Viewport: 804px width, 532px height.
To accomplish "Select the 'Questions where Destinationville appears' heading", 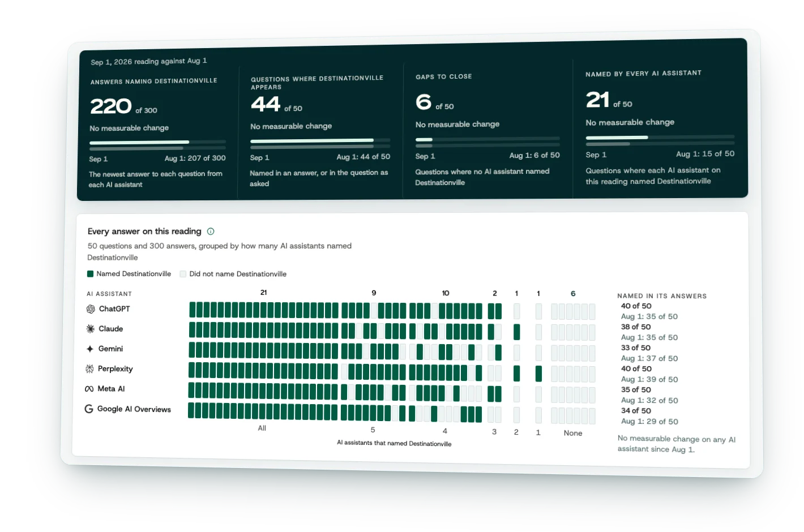I will point(317,83).
